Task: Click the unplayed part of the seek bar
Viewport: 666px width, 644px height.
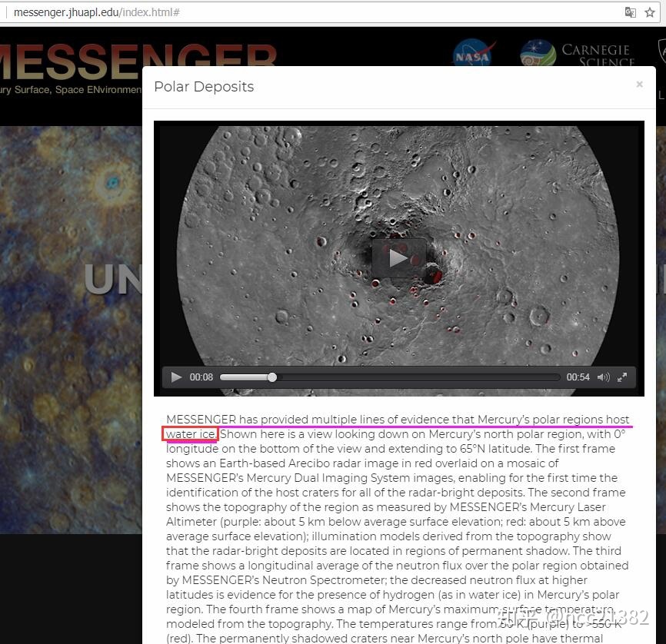Action: coord(418,377)
